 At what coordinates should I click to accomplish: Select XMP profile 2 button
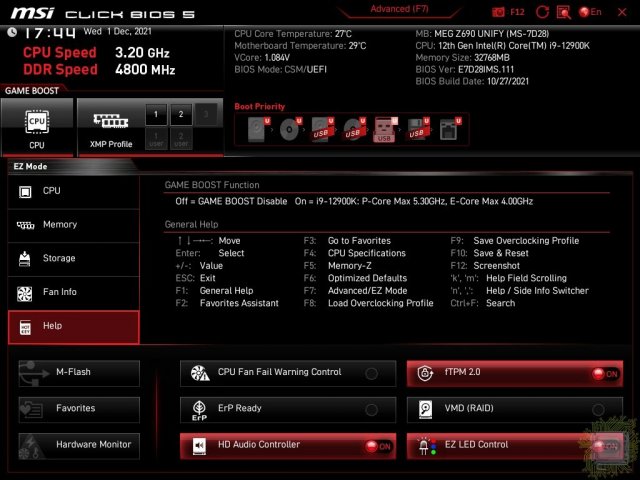point(180,114)
